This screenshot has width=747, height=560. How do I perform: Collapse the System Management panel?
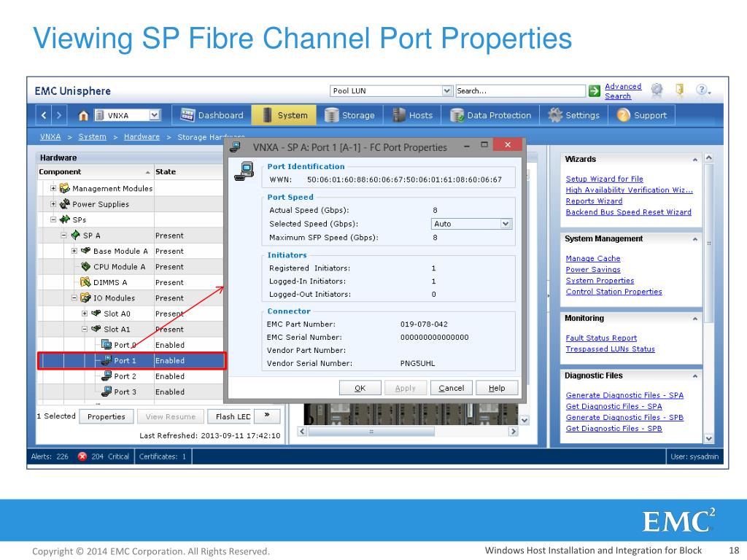(695, 239)
